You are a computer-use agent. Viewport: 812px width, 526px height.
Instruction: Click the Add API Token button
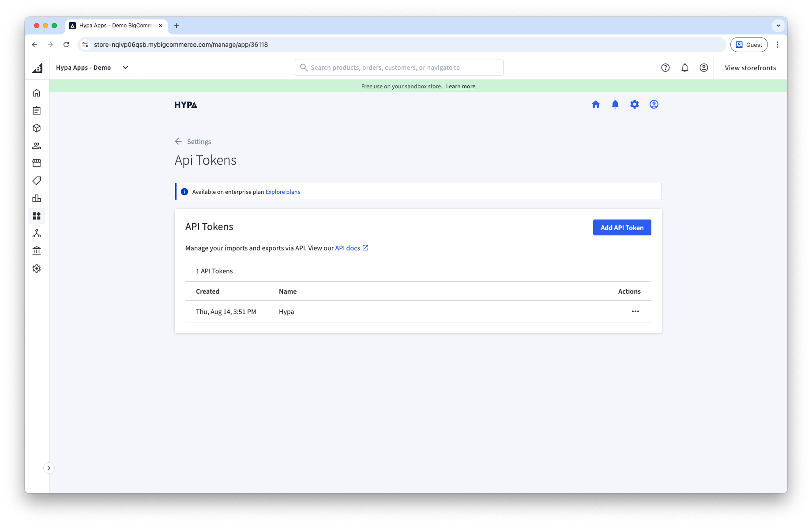[x=622, y=227]
